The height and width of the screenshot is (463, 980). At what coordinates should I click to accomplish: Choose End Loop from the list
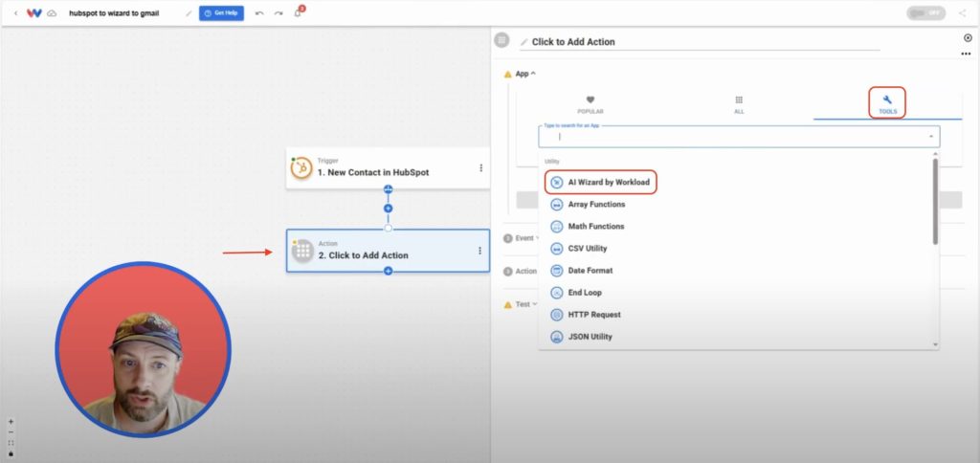coord(736,293)
